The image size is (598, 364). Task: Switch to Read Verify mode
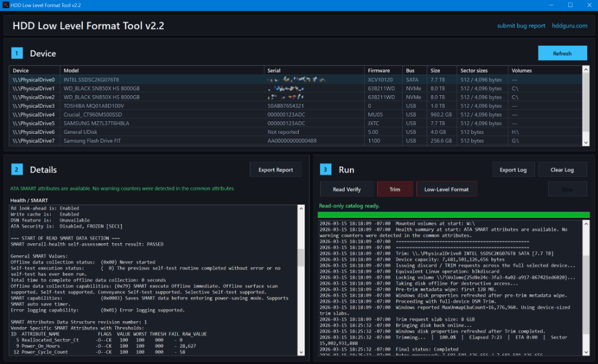pos(347,189)
